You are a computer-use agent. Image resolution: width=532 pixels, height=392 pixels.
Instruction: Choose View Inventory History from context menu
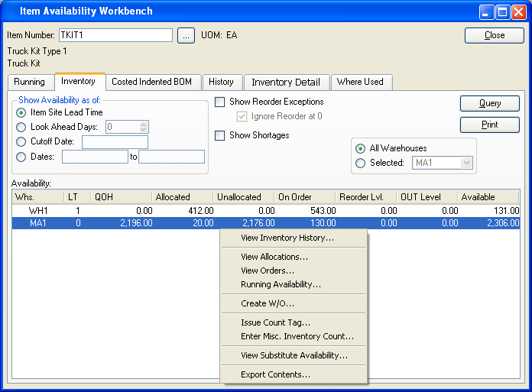click(287, 238)
